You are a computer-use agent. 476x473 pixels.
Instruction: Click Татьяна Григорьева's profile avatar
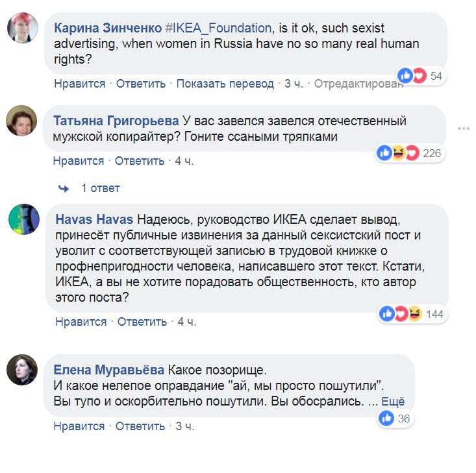pyautogui.click(x=21, y=121)
